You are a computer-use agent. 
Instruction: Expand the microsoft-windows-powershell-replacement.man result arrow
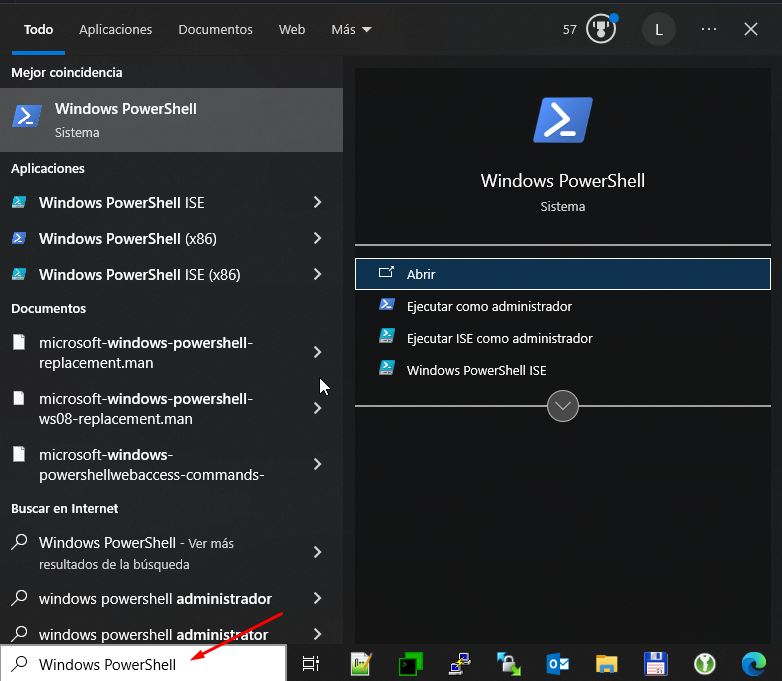318,352
